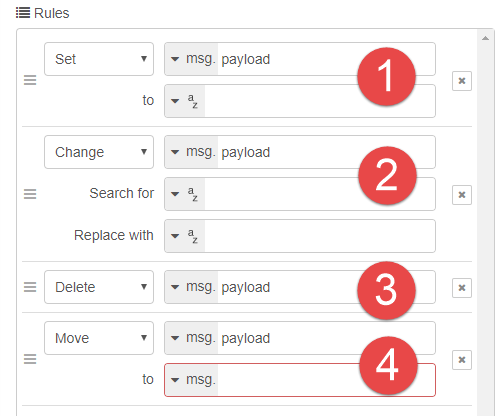Open the Delete action dropdown
Viewport: 499px width, 416px height.
click(99, 287)
